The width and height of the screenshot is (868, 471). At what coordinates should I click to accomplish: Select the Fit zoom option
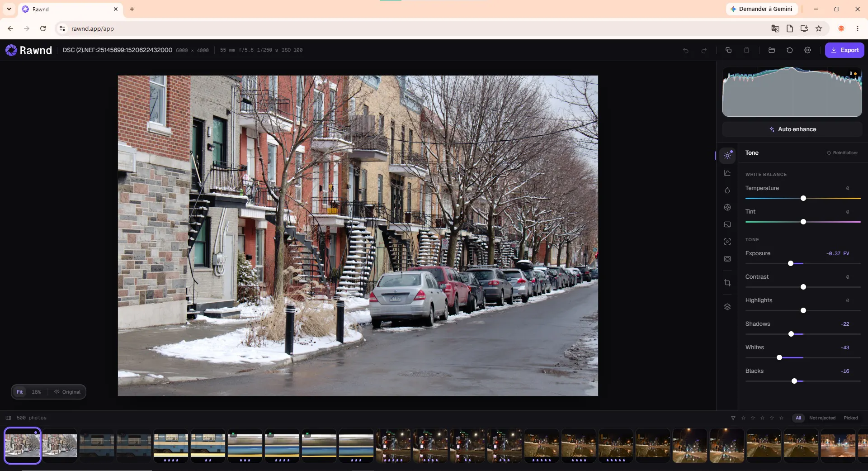point(20,392)
